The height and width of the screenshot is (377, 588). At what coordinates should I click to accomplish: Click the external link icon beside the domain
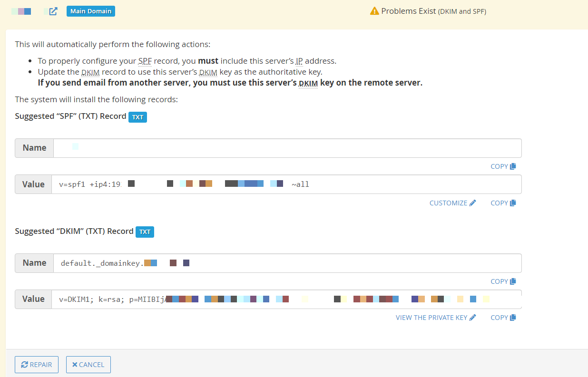click(x=52, y=10)
